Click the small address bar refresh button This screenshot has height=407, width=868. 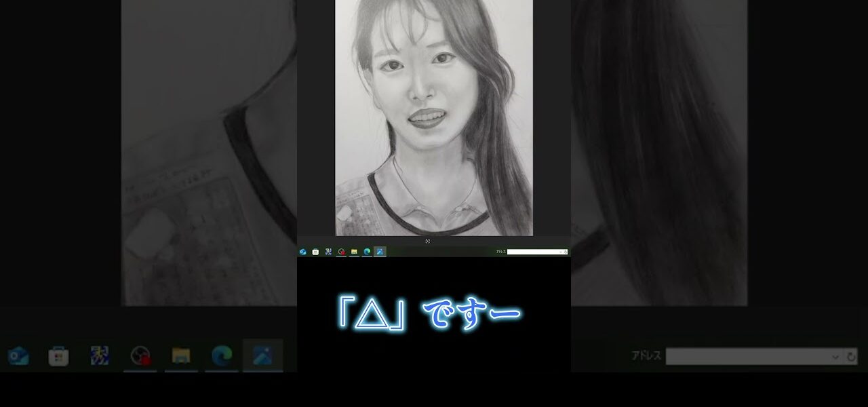pyautogui.click(x=566, y=252)
